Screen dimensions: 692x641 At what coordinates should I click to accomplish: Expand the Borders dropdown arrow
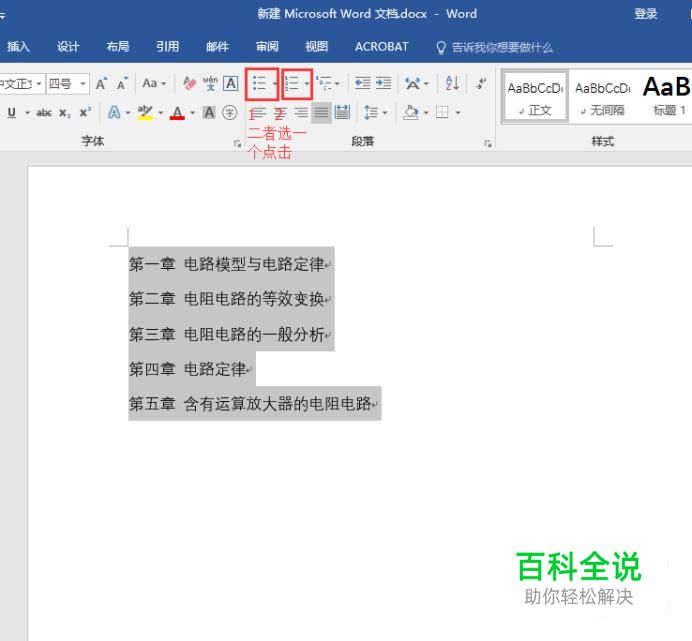(458, 113)
